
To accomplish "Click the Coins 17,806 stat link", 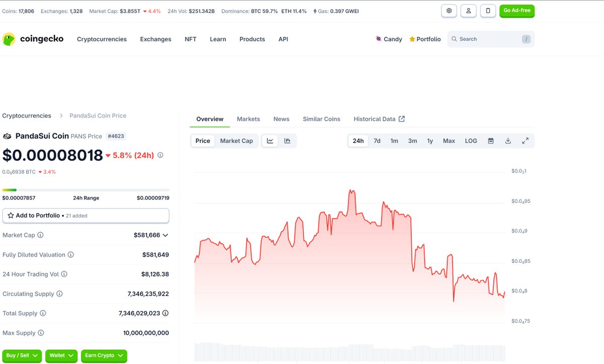I will [x=18, y=11].
